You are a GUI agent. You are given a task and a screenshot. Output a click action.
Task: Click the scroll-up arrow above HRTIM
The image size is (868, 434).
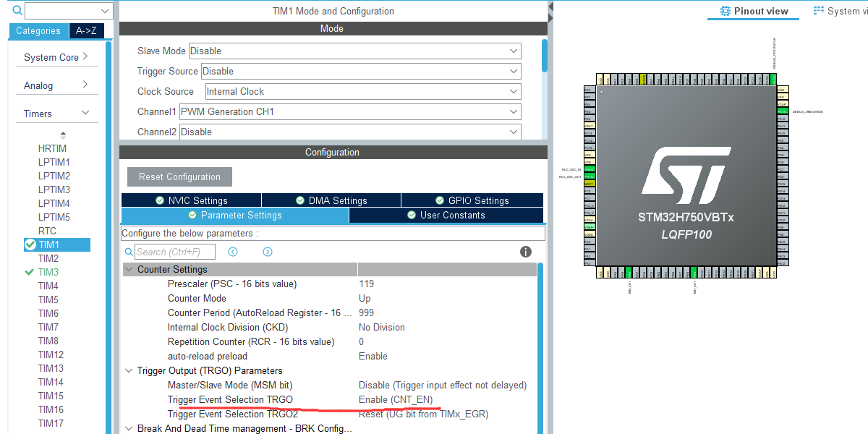61,135
